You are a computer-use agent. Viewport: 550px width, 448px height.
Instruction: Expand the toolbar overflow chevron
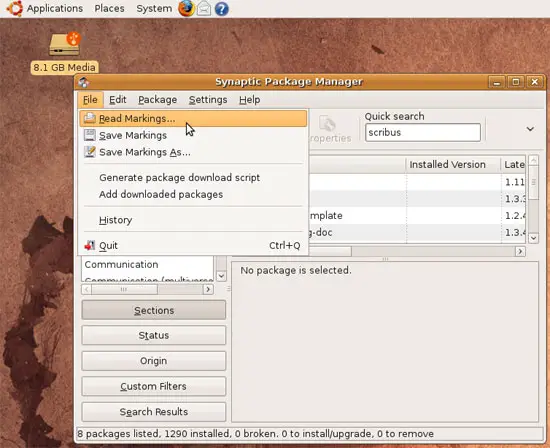tap(530, 129)
